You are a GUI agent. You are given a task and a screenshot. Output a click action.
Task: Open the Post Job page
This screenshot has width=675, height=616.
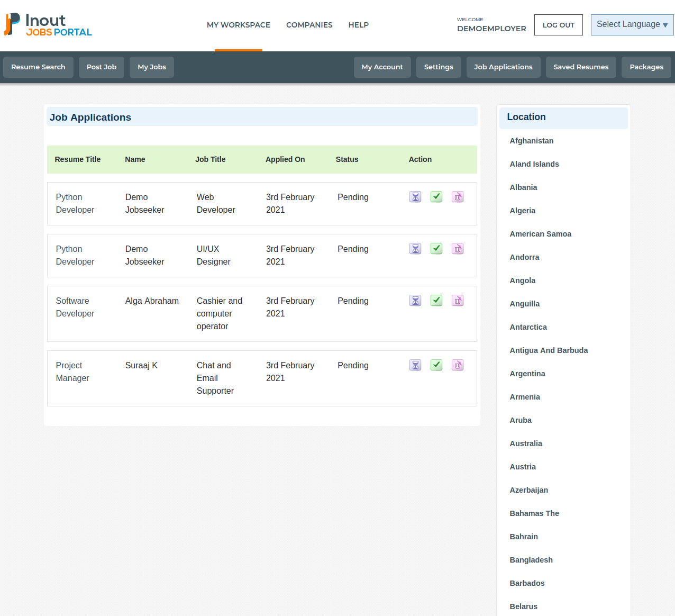coord(101,67)
